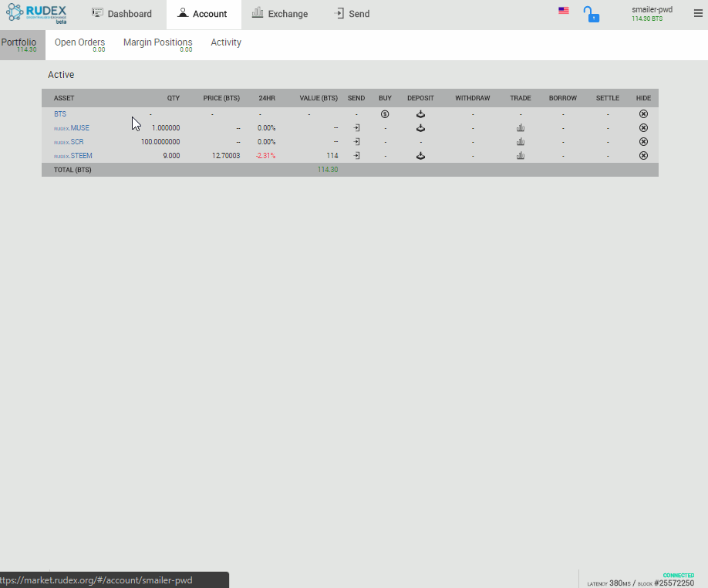708x588 pixels.
Task: Click the smailer-pwd account name
Action: 652,9
